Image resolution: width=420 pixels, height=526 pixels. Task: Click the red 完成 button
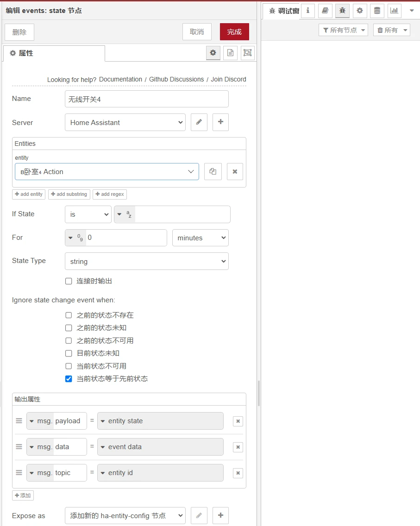pos(234,32)
